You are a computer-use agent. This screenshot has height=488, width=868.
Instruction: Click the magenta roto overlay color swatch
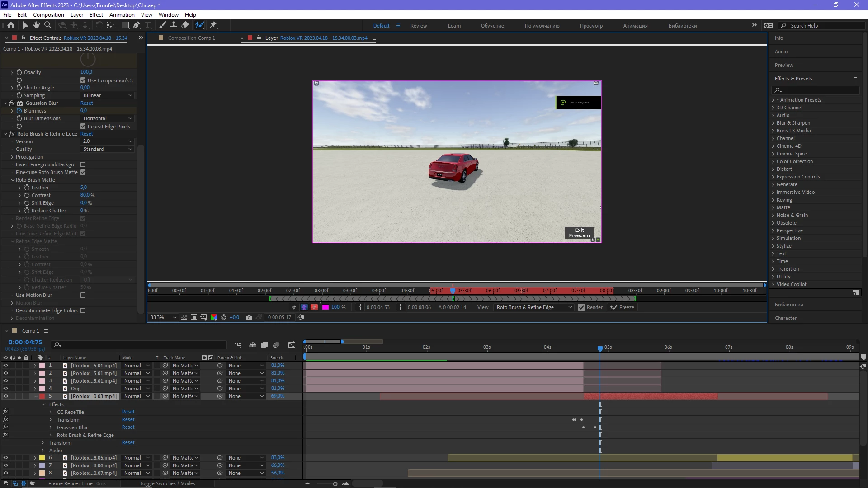tap(325, 308)
